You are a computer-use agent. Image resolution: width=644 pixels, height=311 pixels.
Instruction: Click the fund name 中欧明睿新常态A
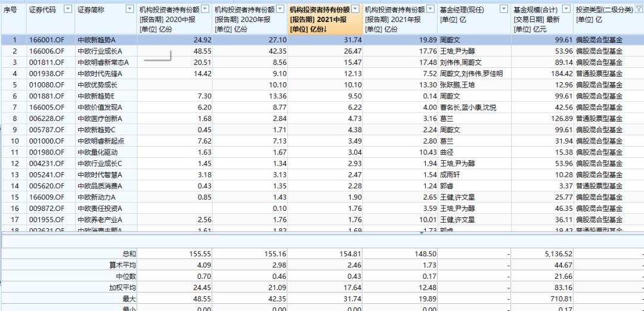tap(103, 63)
